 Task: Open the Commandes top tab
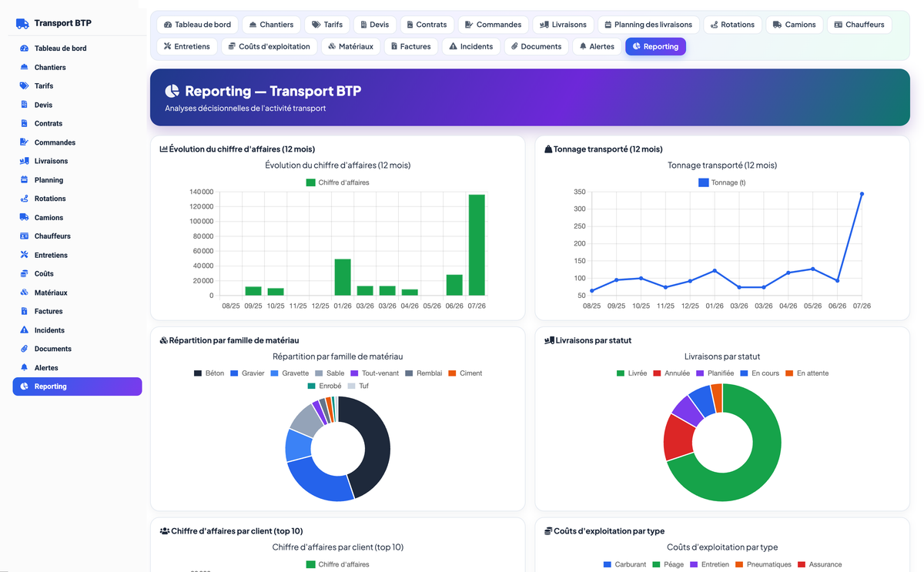493,25
